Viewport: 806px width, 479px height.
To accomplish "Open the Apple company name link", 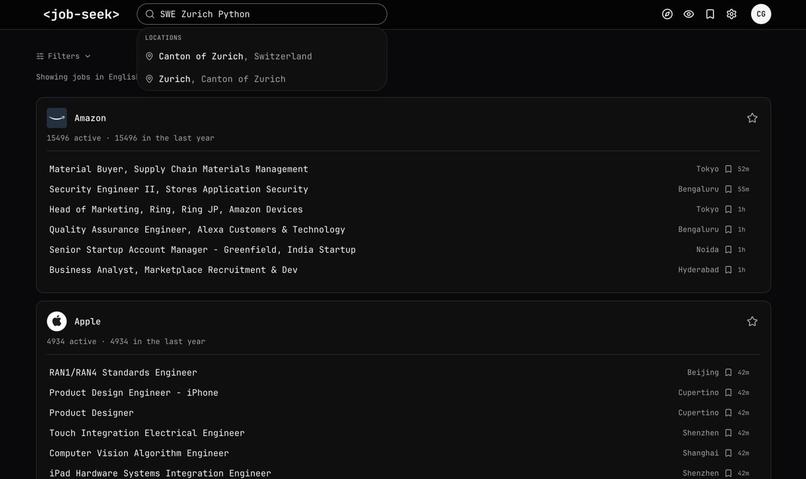I will [x=87, y=322].
